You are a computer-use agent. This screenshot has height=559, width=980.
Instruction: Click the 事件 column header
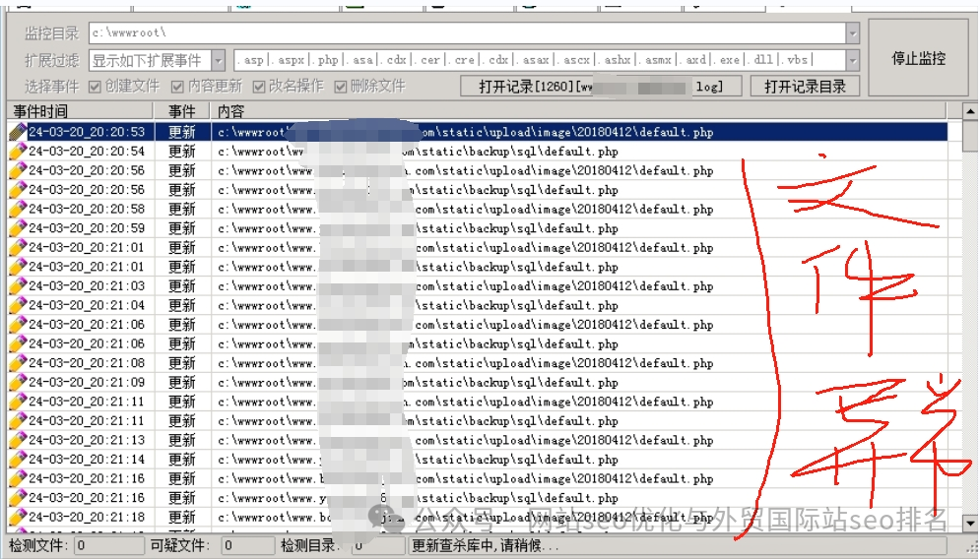point(182,111)
